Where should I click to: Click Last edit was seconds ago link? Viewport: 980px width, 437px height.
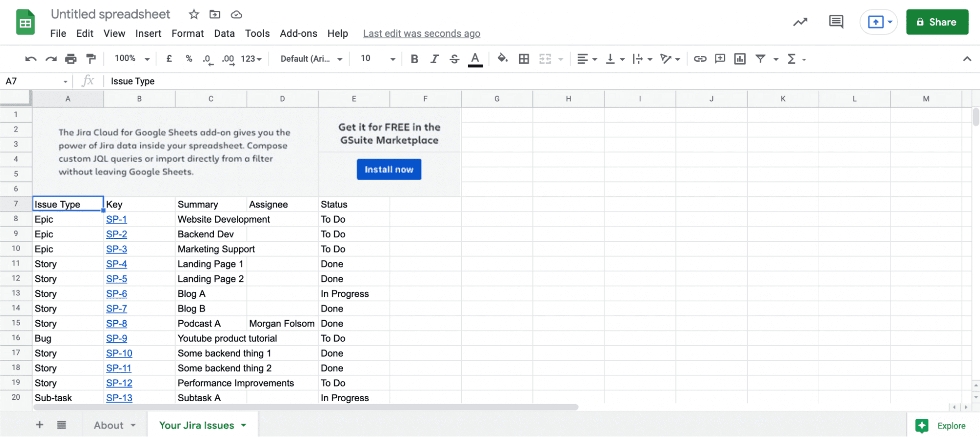point(422,33)
